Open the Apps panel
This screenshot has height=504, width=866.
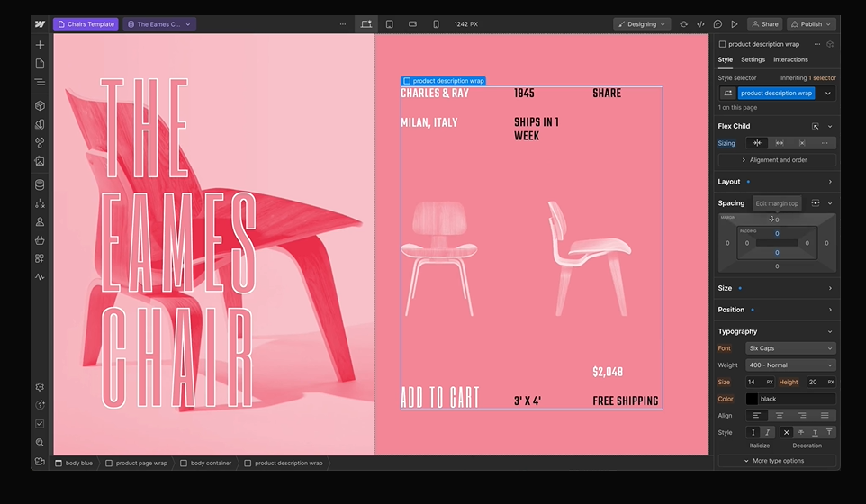pos(40,258)
